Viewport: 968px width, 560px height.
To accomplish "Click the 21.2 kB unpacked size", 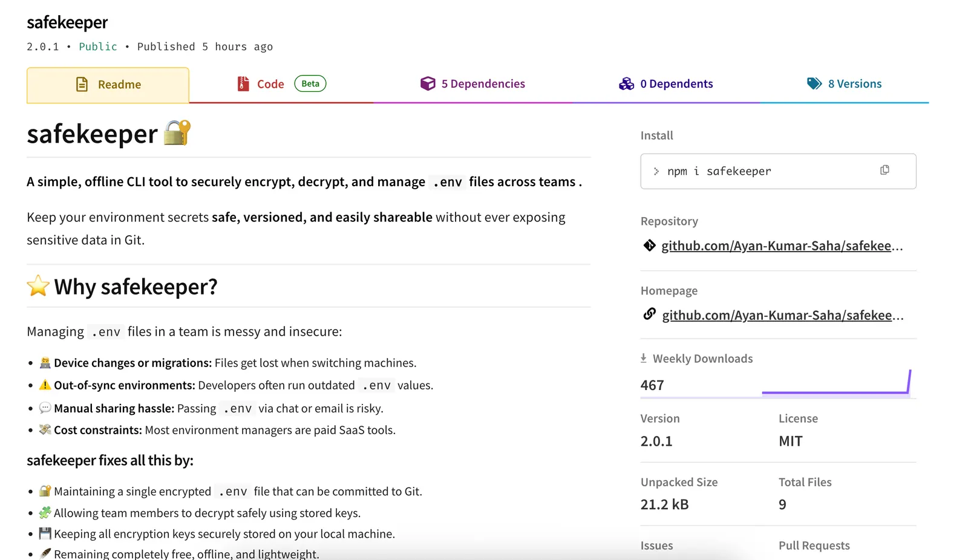I will pyautogui.click(x=665, y=504).
